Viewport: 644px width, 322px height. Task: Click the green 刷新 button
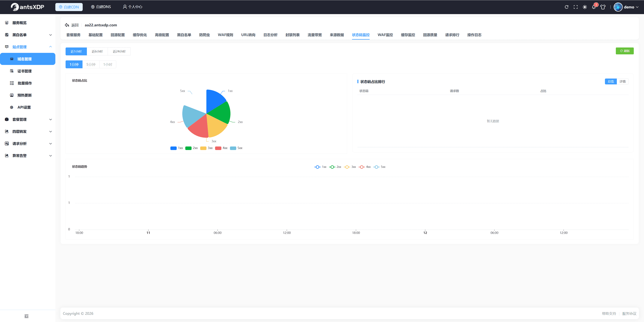625,51
